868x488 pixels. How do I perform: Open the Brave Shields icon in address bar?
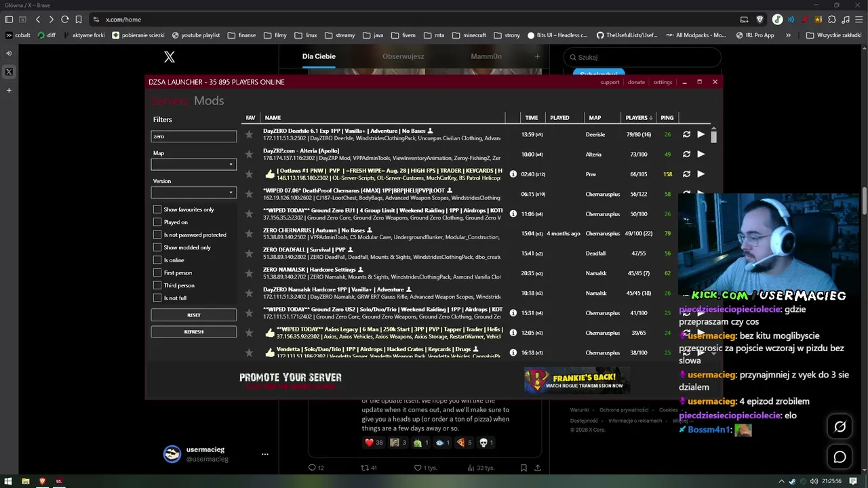pos(759,20)
